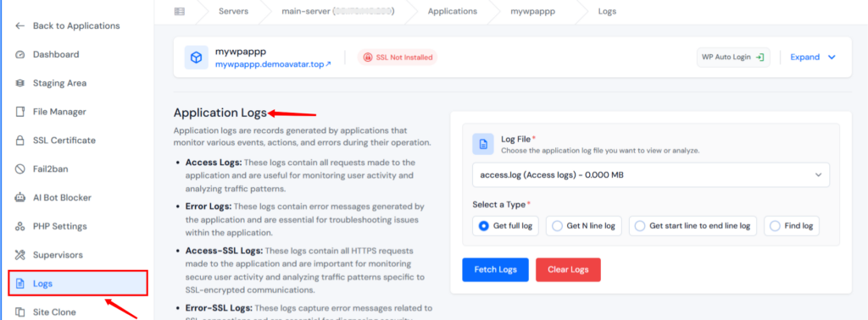This screenshot has height=320, width=868.
Task: Click the Logs document icon in sidebar
Action: (20, 284)
